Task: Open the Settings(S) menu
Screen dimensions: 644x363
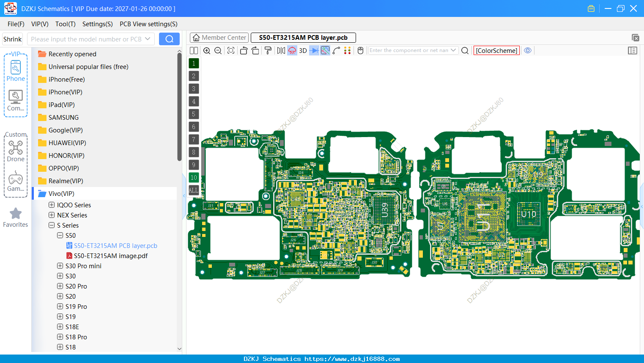Action: [98, 24]
